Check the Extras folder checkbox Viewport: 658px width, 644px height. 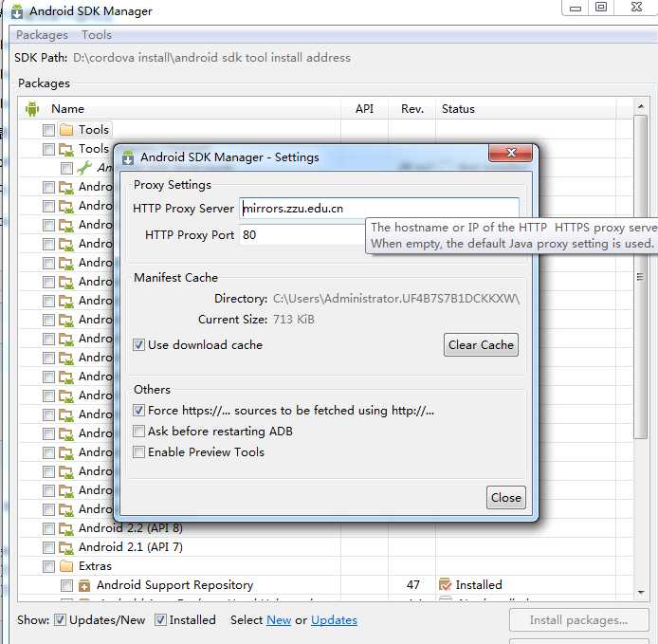[48, 566]
